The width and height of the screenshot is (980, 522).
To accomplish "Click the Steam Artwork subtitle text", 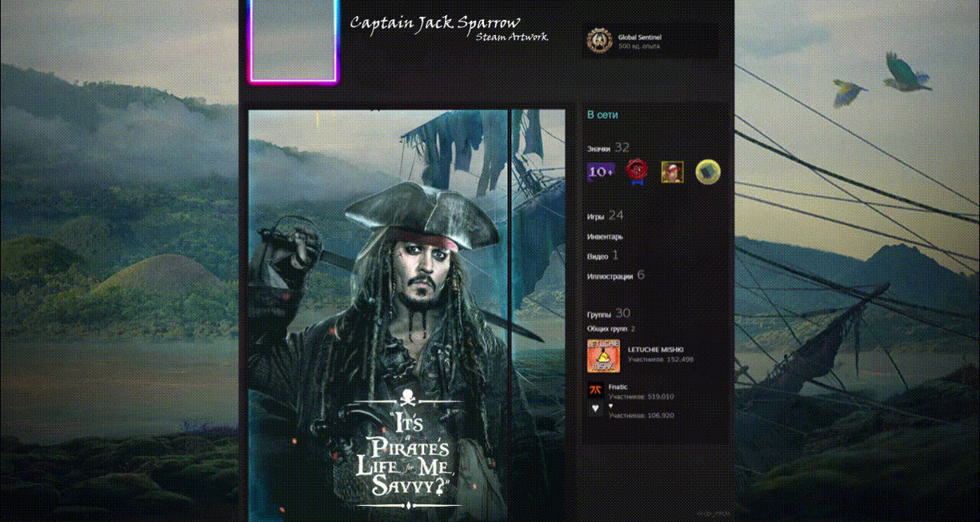I will click(x=512, y=37).
